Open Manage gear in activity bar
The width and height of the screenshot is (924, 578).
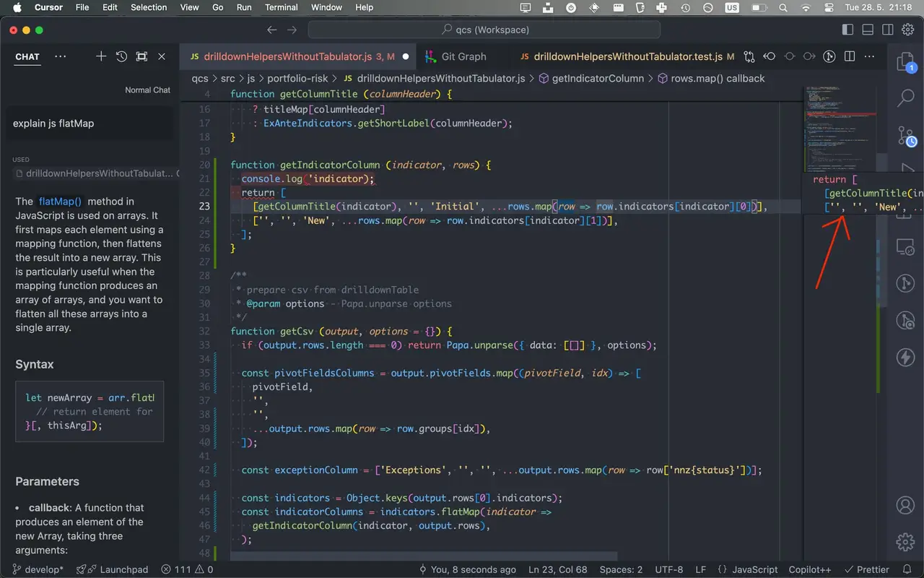(906, 541)
